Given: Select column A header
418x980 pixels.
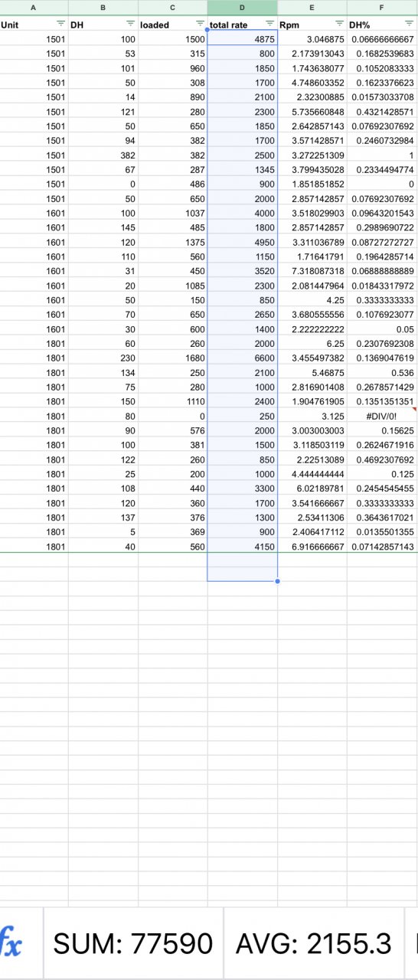Looking at the screenshot, I should point(34,8).
